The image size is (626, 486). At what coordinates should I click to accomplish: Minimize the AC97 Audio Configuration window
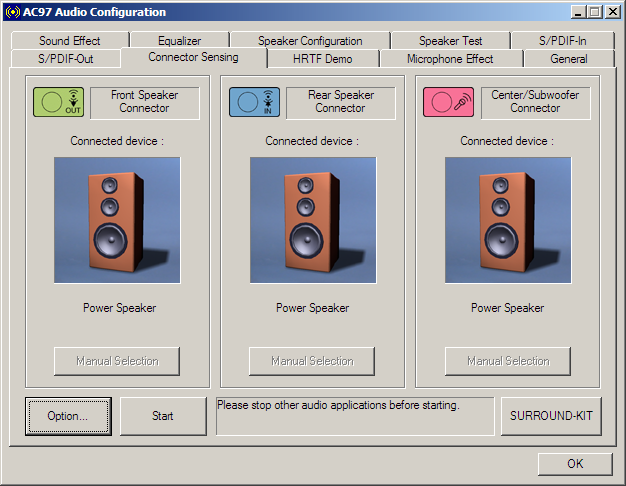point(578,12)
